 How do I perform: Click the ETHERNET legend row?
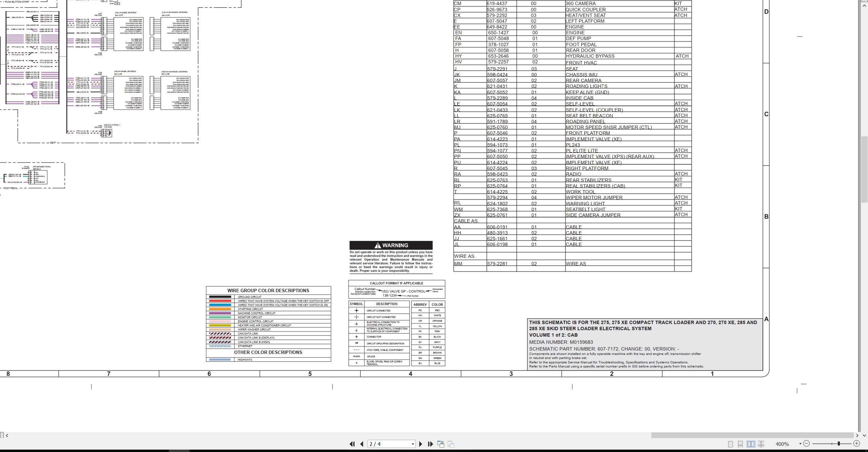(x=269, y=346)
